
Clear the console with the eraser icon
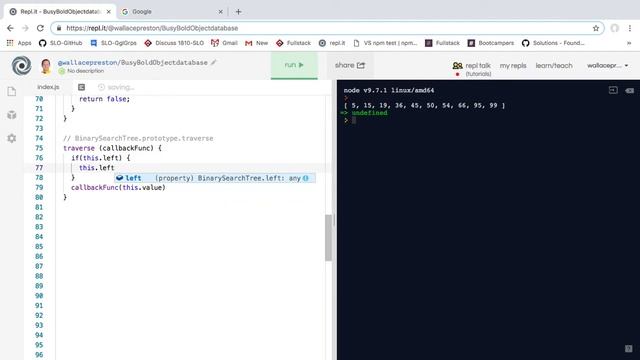click(629, 90)
